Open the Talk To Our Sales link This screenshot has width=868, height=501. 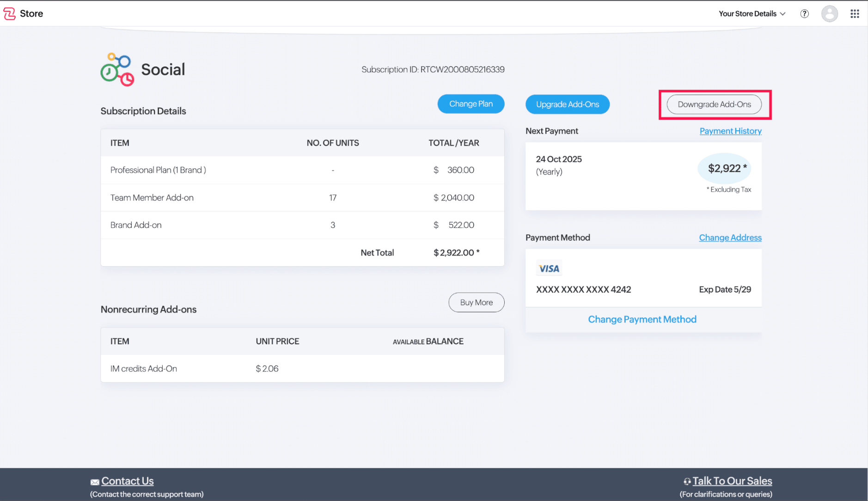tap(732, 481)
